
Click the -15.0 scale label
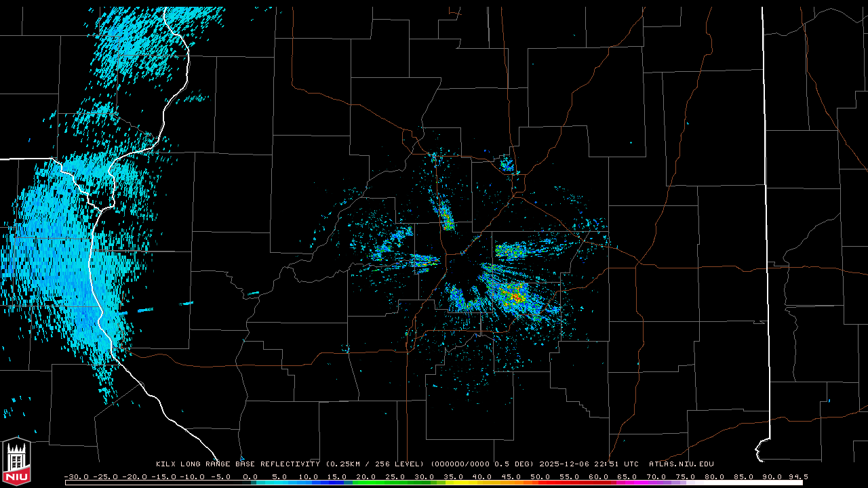[x=162, y=476]
